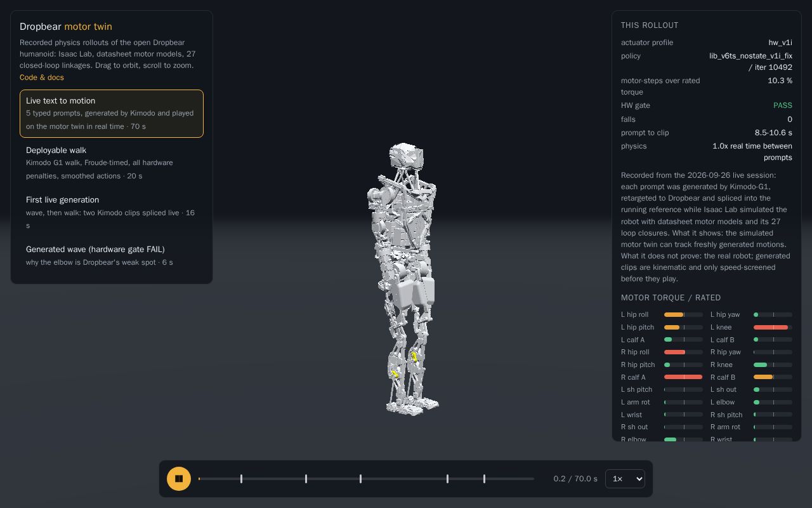Click the L hip roll torque bar
The height and width of the screenshot is (508, 812).
(683, 314)
